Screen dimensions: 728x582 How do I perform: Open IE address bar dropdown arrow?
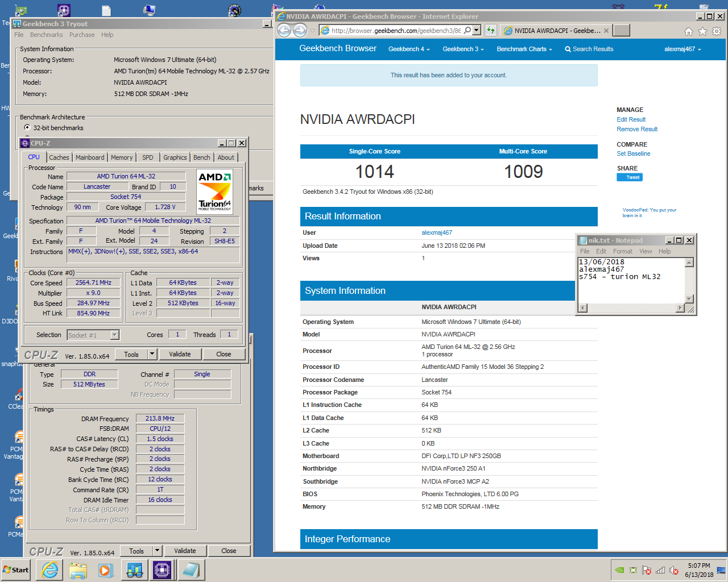tap(477, 30)
